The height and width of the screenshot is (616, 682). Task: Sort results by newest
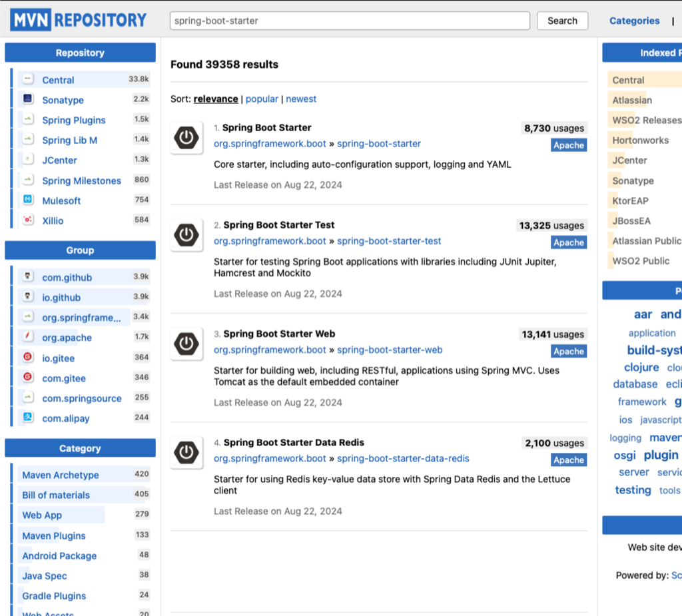(x=301, y=99)
